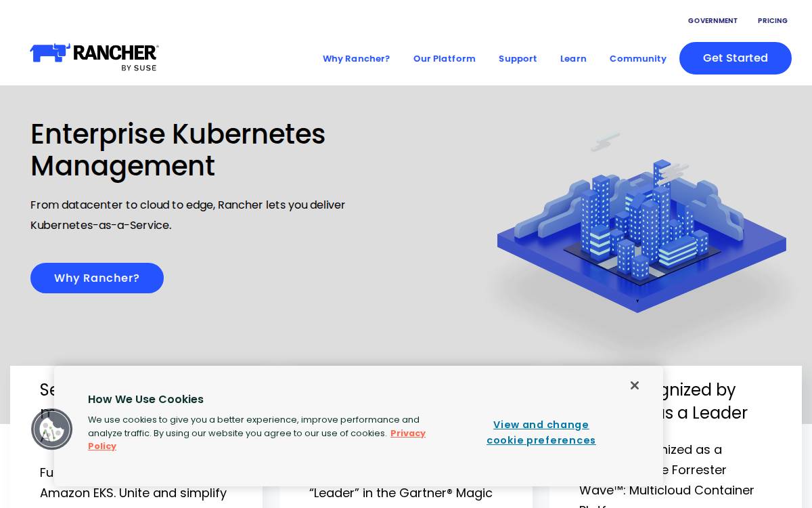The width and height of the screenshot is (812, 508).
Task: Go to the Government link
Action: [713, 21]
